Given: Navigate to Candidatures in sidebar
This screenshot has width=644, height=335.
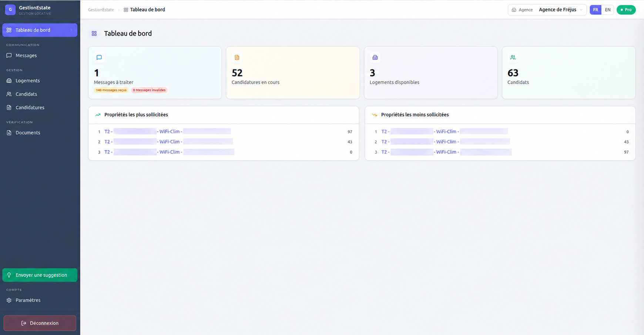Looking at the screenshot, I should tap(40, 107).
